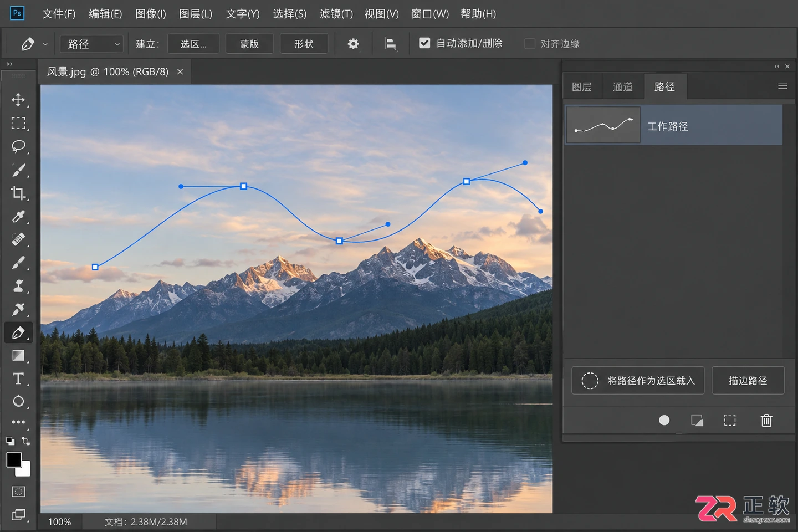Screen dimensions: 798x532
Task: Select the Lasso tool
Action: 18,146
